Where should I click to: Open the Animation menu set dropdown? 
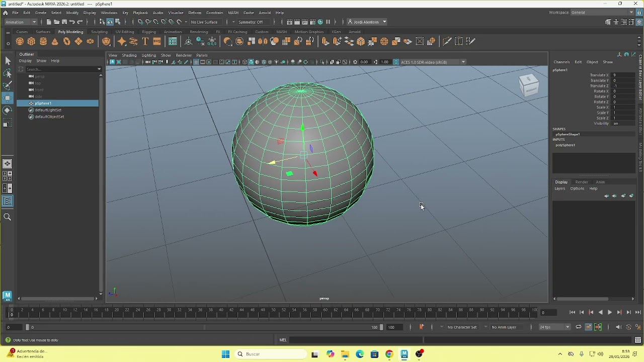pos(21,22)
